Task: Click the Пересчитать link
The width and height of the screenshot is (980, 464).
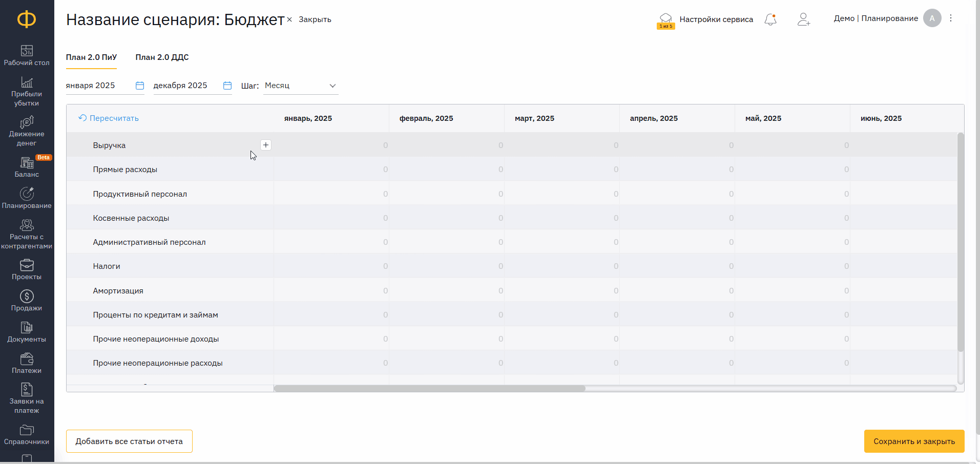Action: tap(109, 118)
